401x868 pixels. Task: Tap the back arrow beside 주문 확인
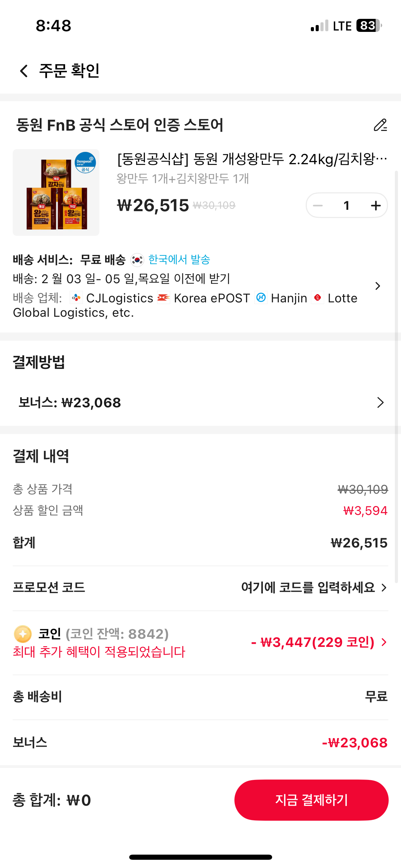[24, 71]
